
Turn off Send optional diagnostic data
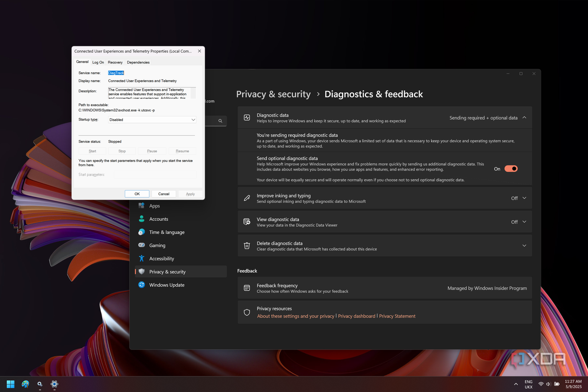(511, 169)
